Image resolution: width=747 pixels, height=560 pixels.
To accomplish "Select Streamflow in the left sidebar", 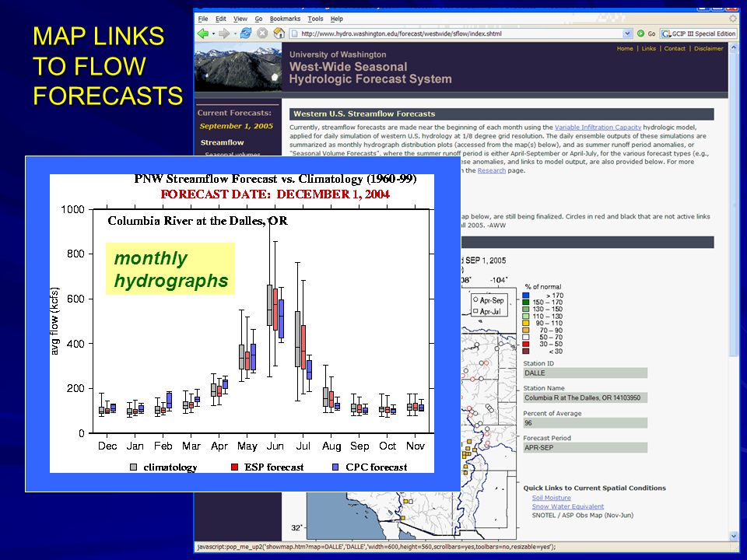I will (222, 142).
